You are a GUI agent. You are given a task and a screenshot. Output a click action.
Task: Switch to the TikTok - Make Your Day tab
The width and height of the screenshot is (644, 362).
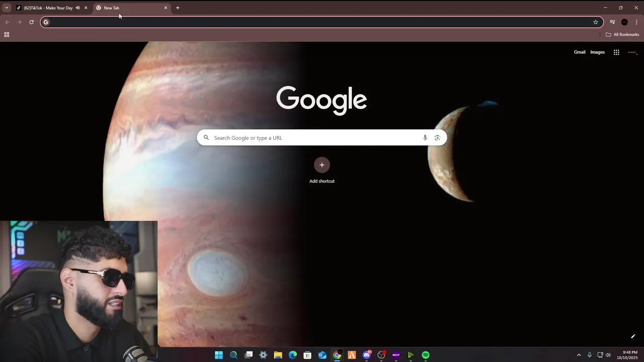(x=48, y=8)
